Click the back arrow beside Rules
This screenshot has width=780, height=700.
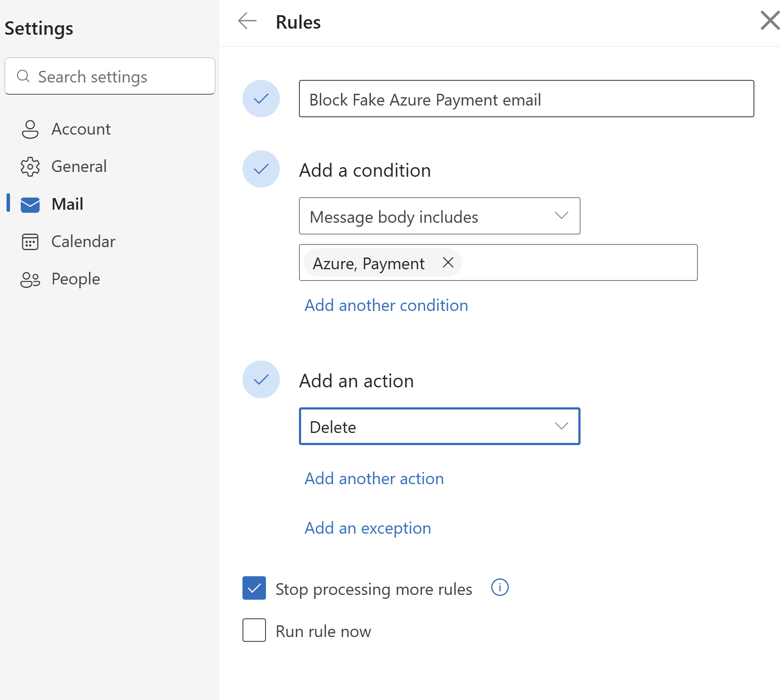click(247, 21)
